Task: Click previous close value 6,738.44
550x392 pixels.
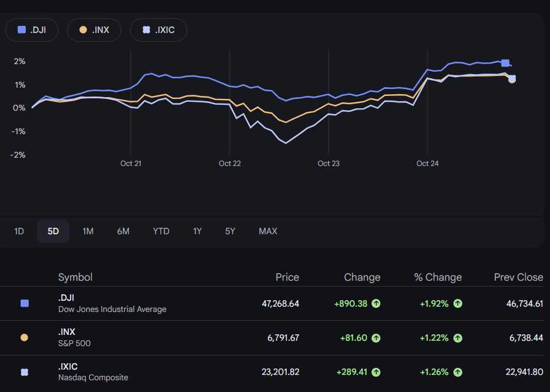Action: click(x=526, y=338)
